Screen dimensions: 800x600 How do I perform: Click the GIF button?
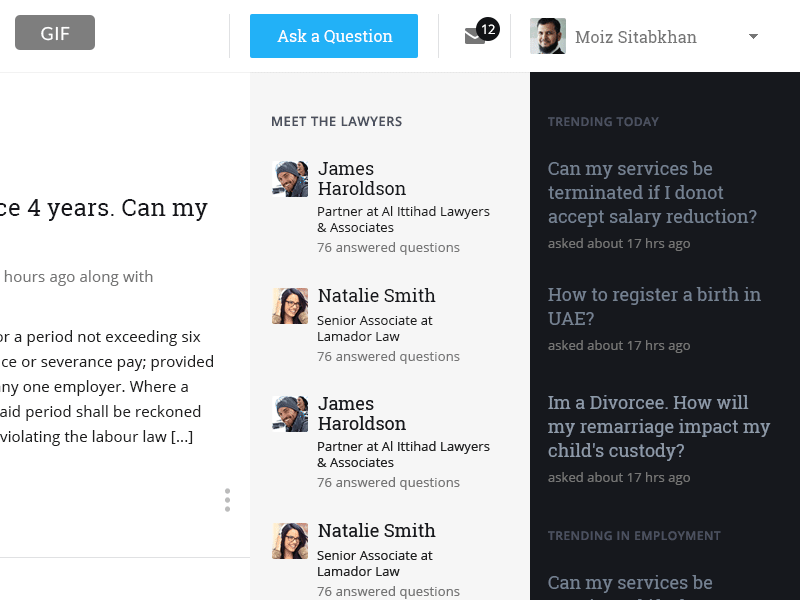tap(55, 33)
